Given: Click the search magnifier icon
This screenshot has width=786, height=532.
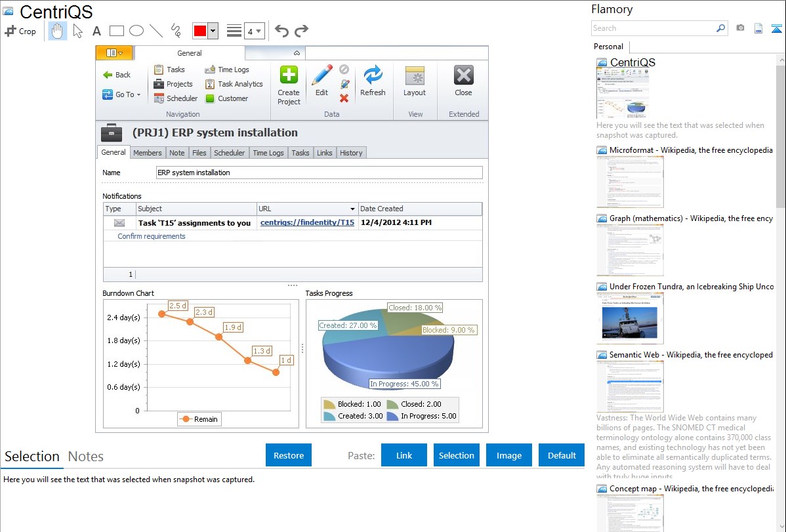Looking at the screenshot, I should [x=721, y=28].
